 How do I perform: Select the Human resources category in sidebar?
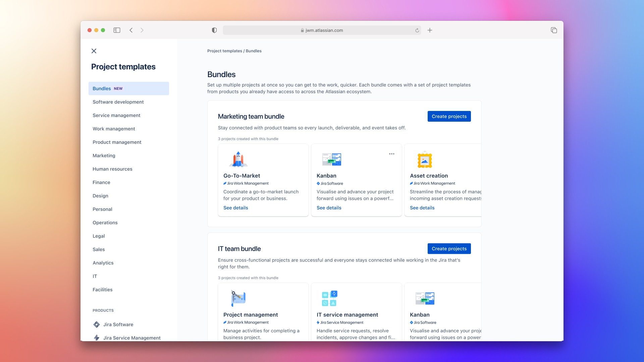112,169
